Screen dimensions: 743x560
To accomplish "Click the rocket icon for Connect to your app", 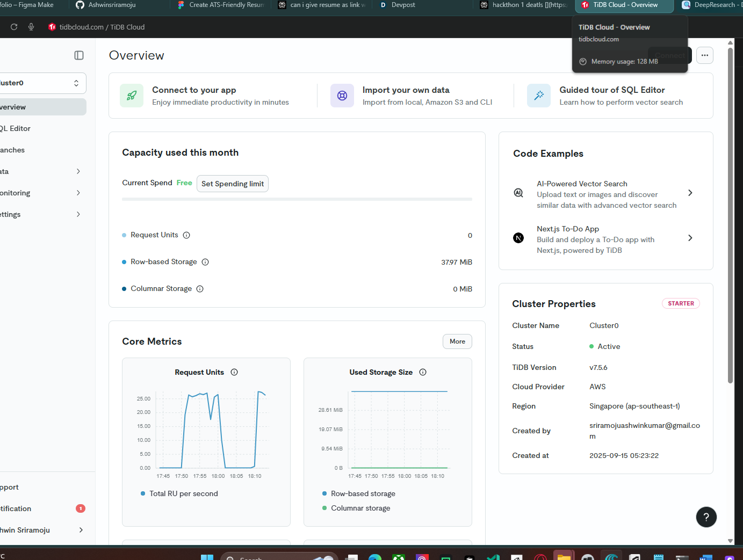I will click(132, 96).
